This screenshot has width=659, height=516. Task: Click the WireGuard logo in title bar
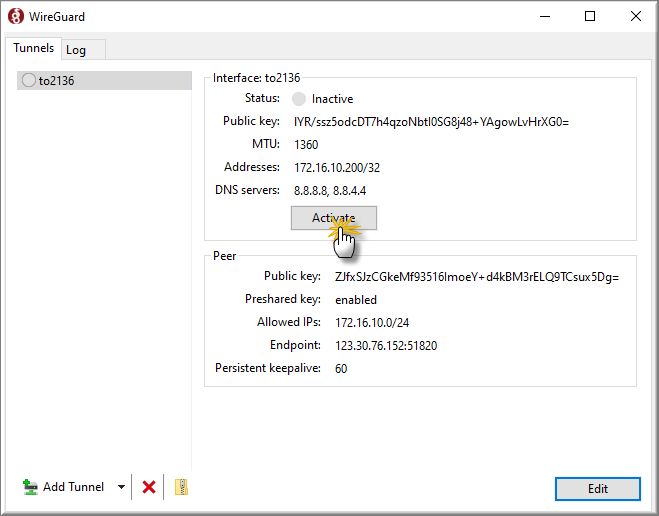[x=16, y=16]
